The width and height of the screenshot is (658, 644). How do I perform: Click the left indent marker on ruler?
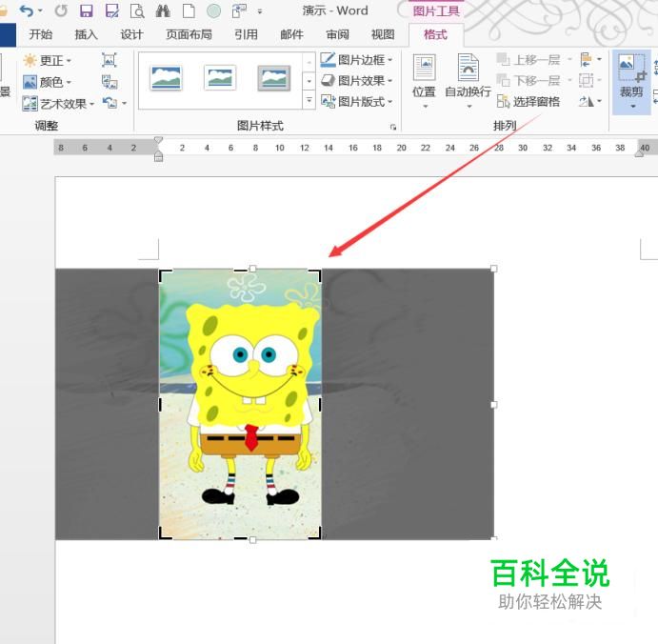[158, 157]
